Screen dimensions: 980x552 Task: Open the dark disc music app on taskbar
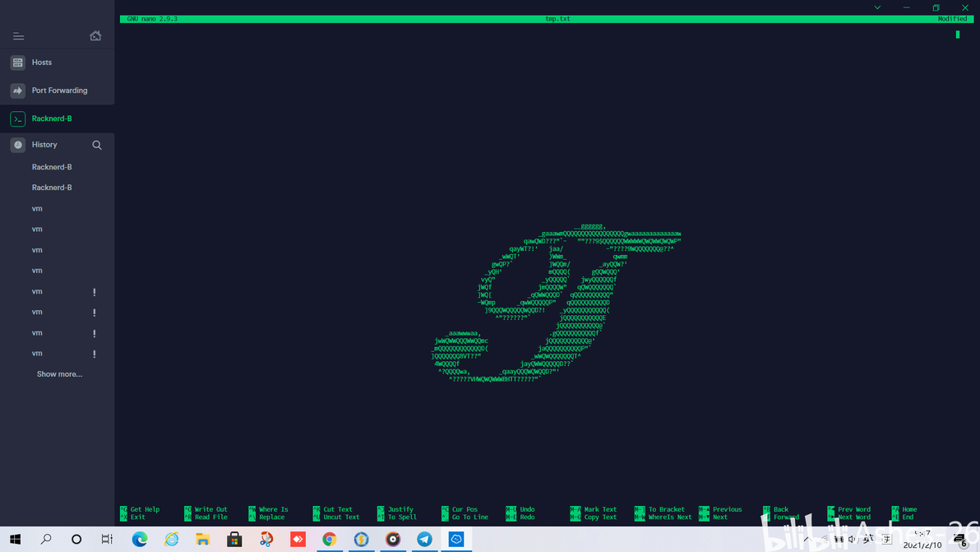pyautogui.click(x=392, y=540)
